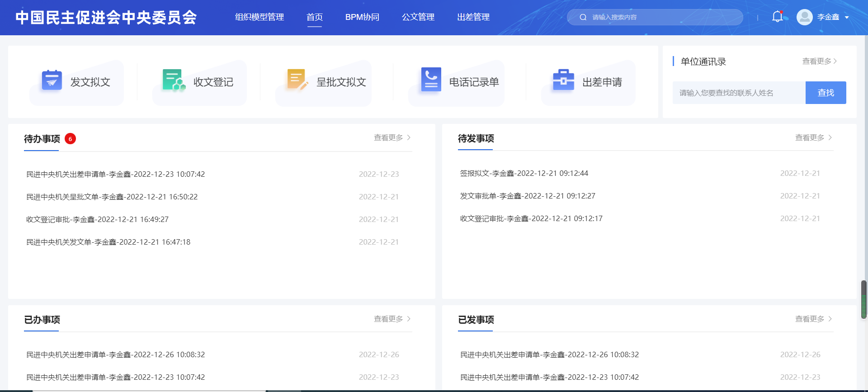The height and width of the screenshot is (392, 868).
Task: Open draft 签报拟文-李金鑫 09:12:44
Action: (x=524, y=173)
